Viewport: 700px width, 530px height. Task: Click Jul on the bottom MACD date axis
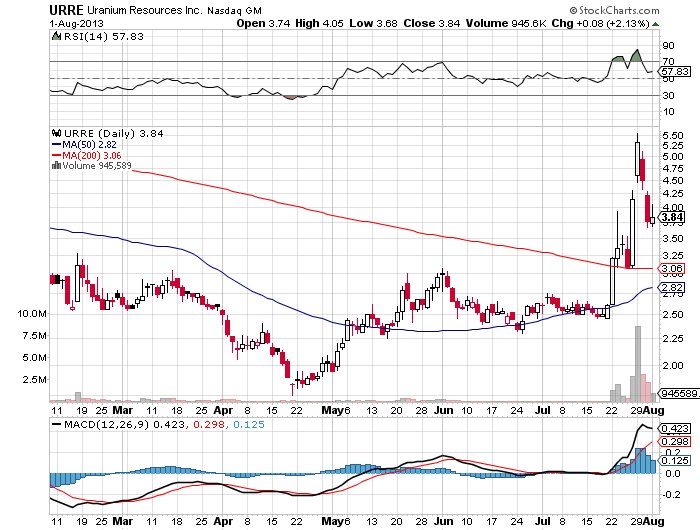[x=542, y=521]
